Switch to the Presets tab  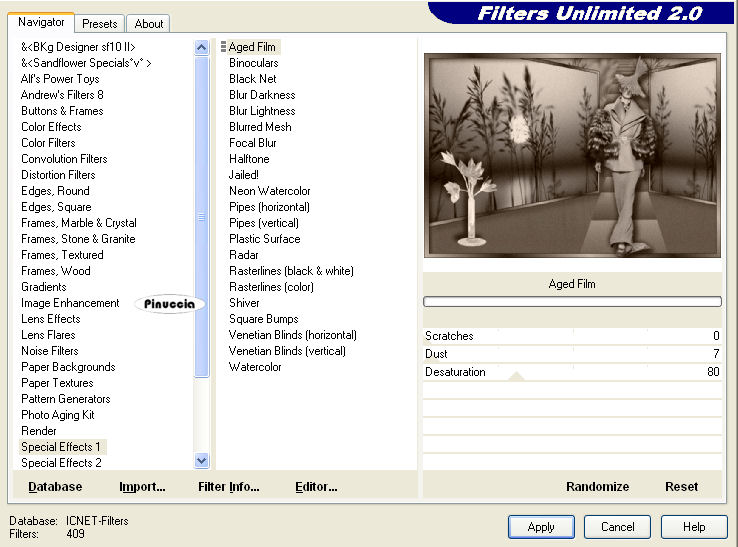point(99,24)
